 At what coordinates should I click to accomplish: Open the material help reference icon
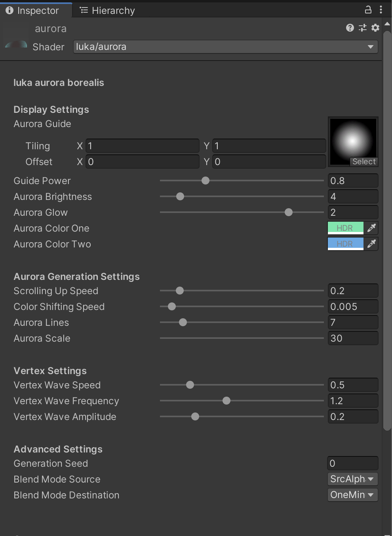click(x=350, y=28)
